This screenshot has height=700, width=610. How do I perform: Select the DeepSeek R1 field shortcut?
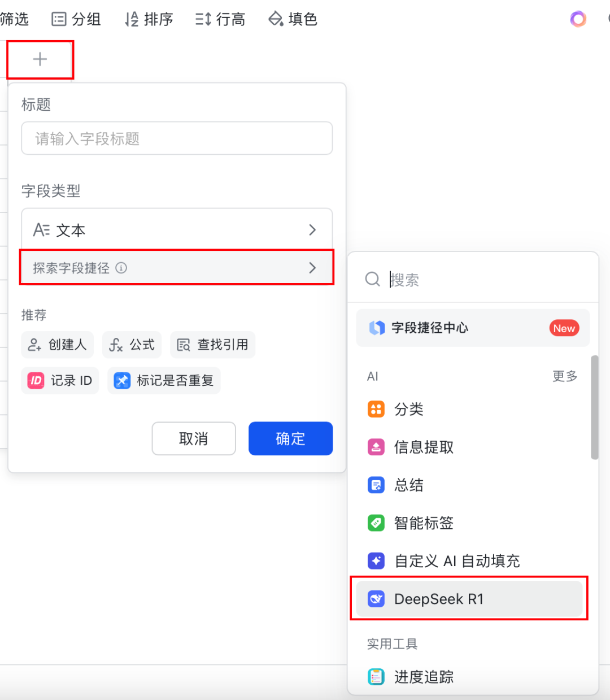coord(438,599)
